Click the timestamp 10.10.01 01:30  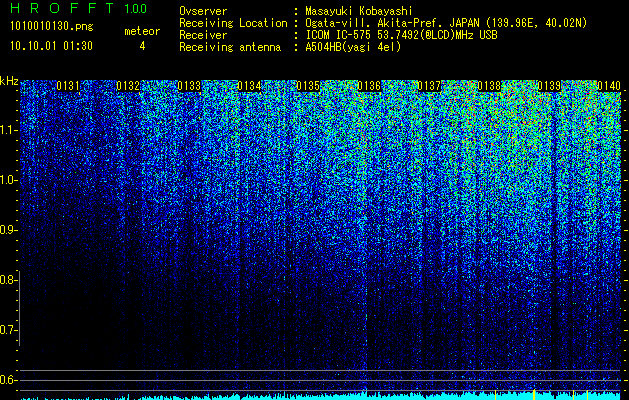[x=52, y=46]
